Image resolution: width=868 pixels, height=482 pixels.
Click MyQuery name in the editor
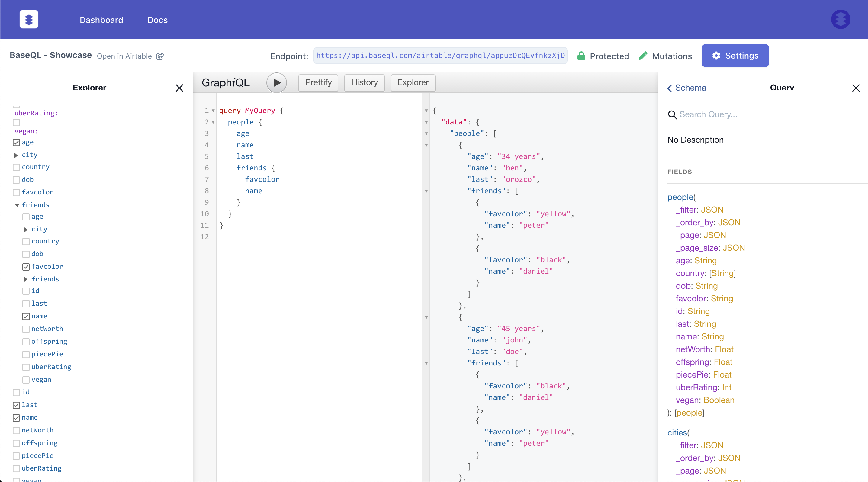tap(260, 111)
